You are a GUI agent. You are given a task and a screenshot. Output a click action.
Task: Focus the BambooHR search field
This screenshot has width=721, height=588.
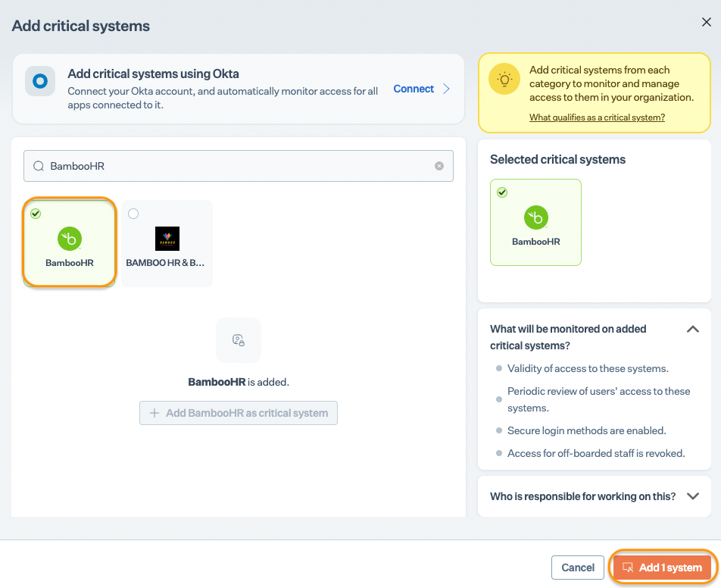238,166
